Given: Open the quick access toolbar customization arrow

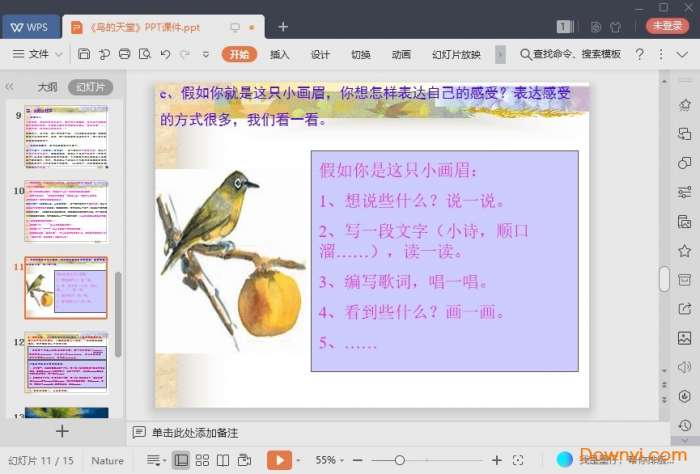Looking at the screenshot, I should 206,54.
